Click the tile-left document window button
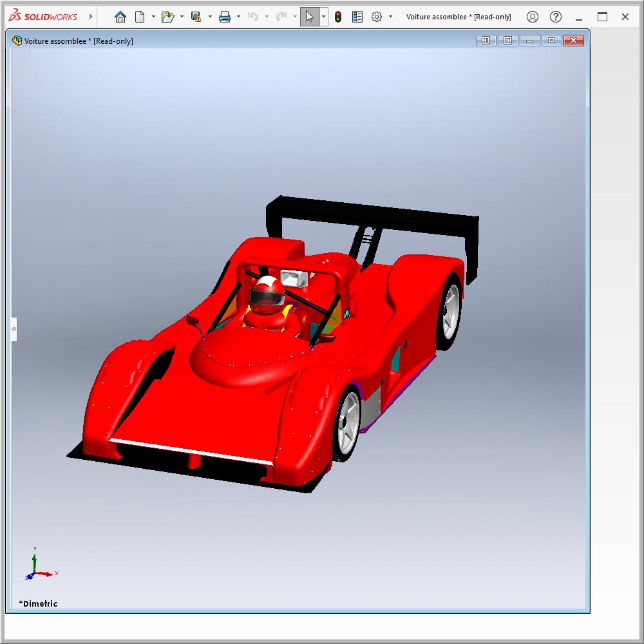This screenshot has height=644, width=644. click(x=486, y=41)
